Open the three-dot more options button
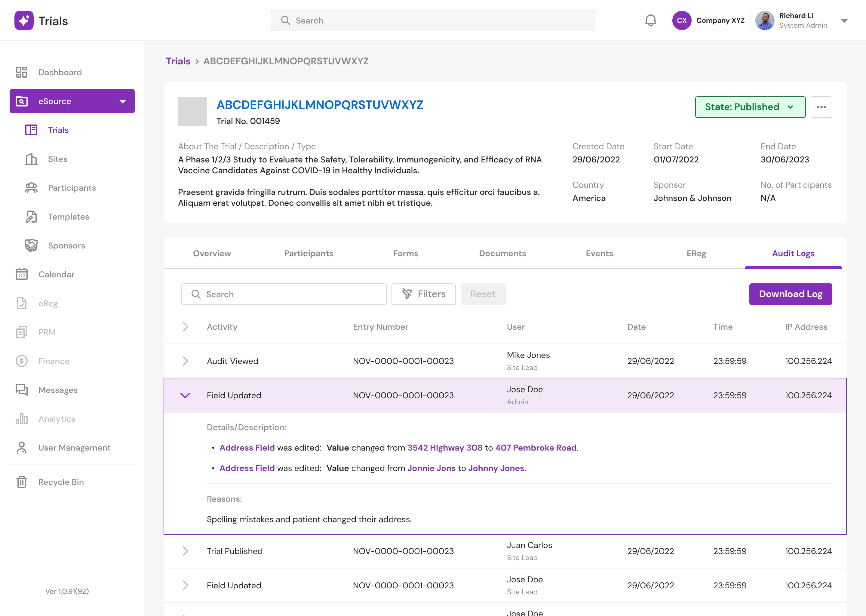This screenshot has height=616, width=866. (821, 107)
